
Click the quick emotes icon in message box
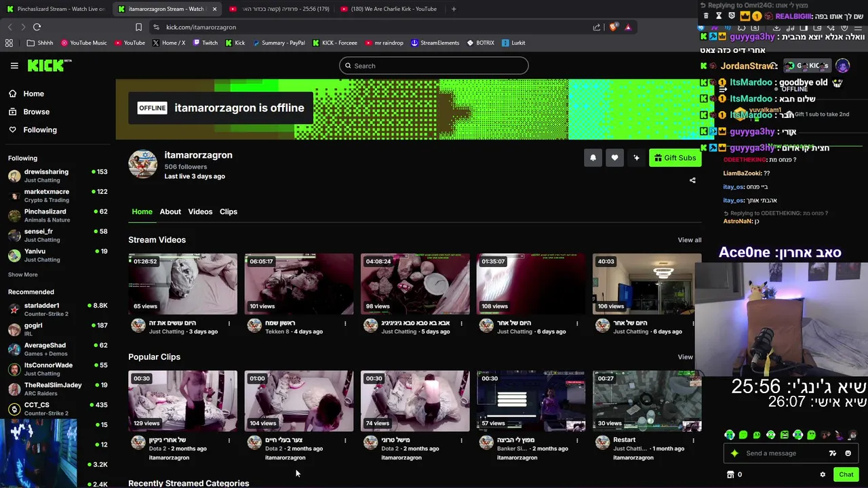point(833,453)
